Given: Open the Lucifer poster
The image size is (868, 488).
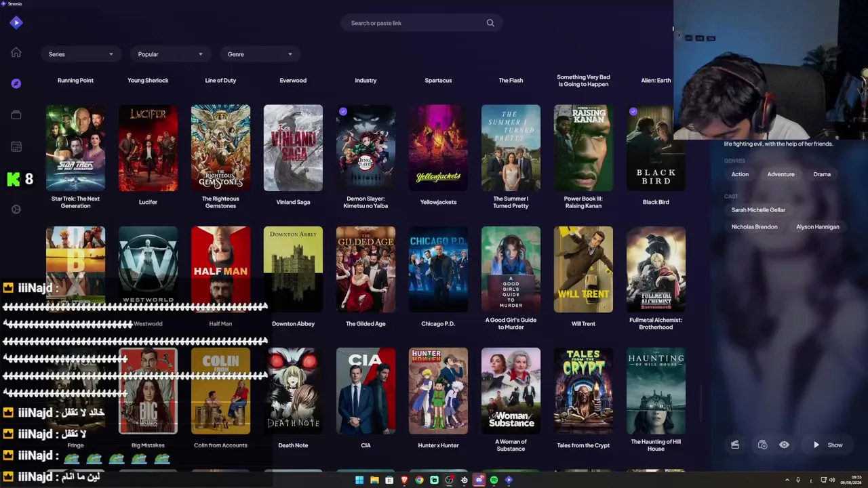Looking at the screenshot, I should point(148,148).
